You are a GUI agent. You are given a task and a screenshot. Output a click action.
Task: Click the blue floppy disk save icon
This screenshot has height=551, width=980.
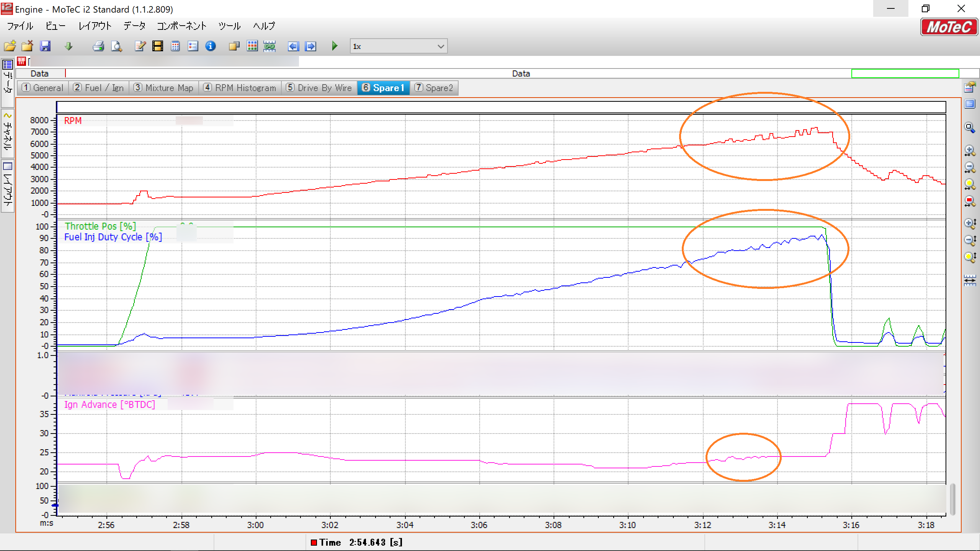[x=46, y=46]
